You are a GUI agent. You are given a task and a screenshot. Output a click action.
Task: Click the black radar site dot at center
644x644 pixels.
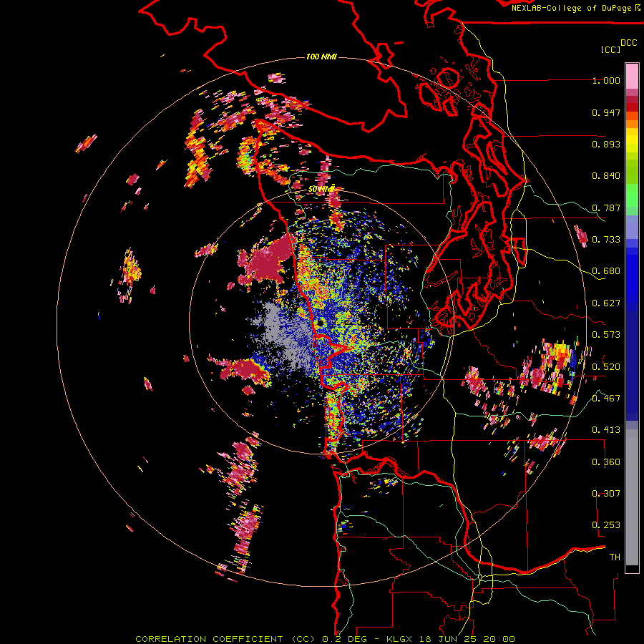point(320,323)
